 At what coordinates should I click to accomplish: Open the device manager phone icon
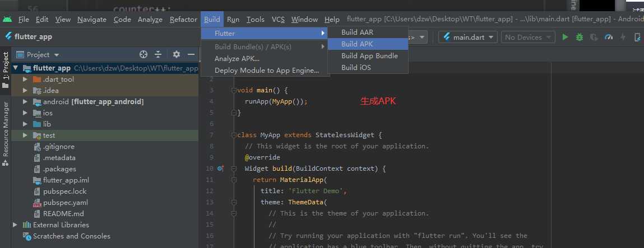(x=637, y=37)
